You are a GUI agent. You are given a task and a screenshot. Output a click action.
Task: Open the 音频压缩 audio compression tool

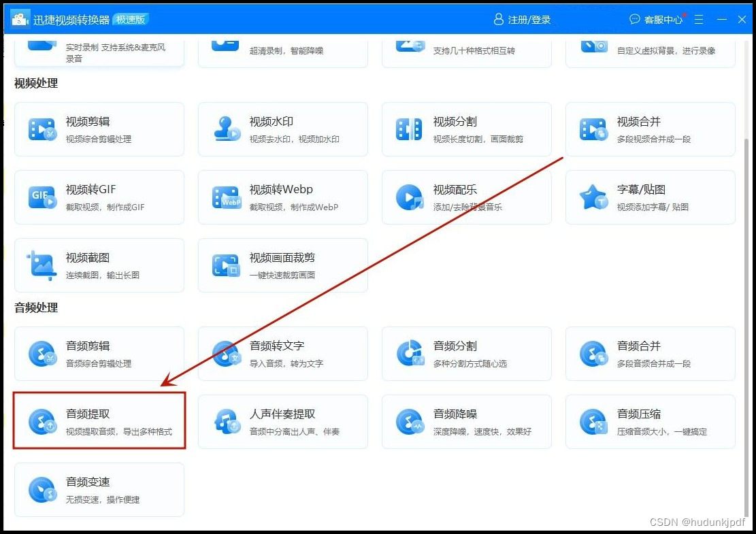point(651,421)
